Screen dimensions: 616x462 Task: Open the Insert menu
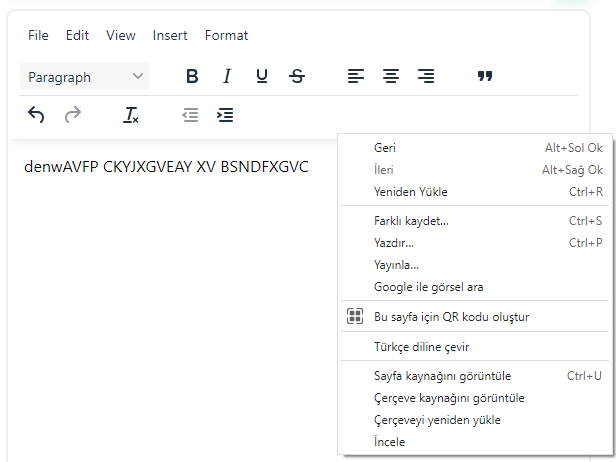point(170,35)
